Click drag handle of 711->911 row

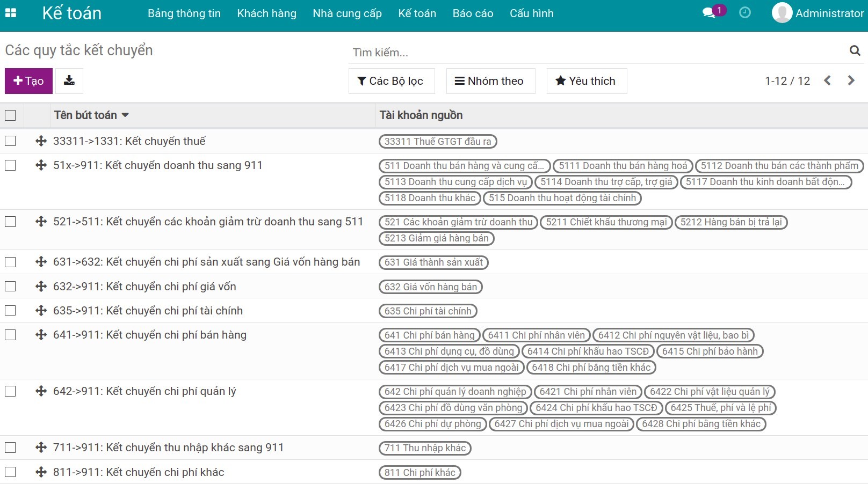pyautogui.click(x=41, y=448)
